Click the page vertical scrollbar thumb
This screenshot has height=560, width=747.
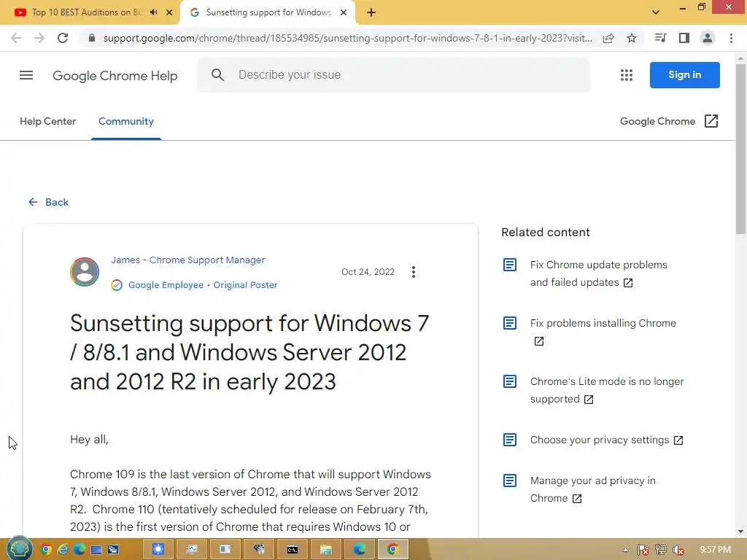coord(740,149)
